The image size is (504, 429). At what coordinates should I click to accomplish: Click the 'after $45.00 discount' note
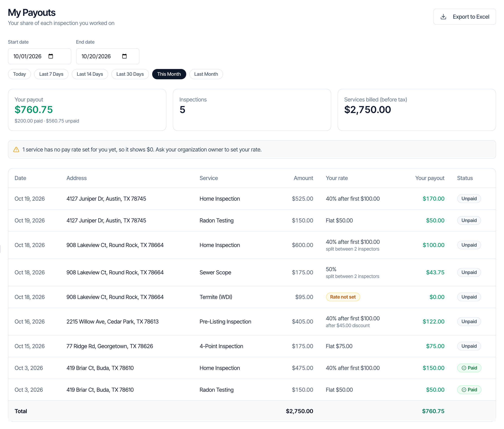[347, 325]
